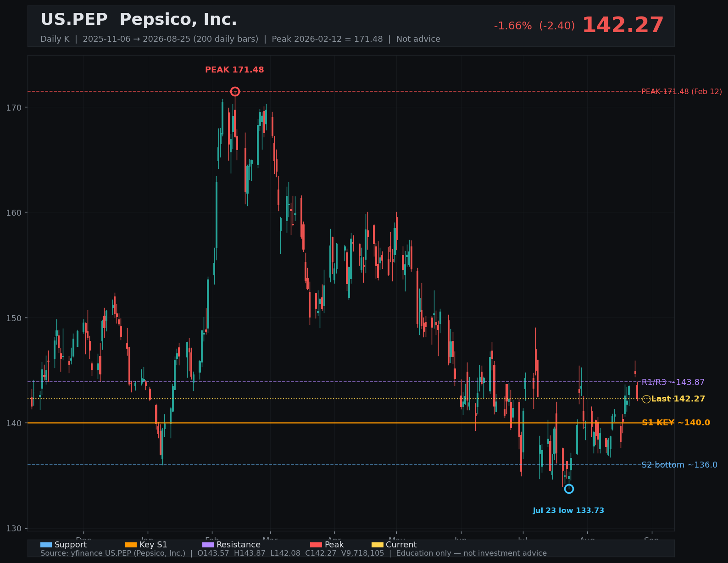Click the 'PEAK 171.48' label above the chart peak
This screenshot has height=563, width=728.
pyautogui.click(x=234, y=70)
